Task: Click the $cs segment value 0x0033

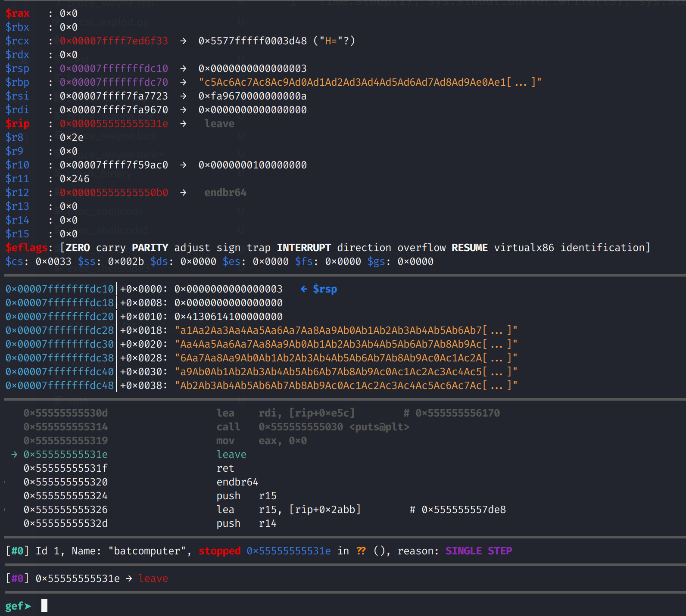Action: pyautogui.click(x=53, y=261)
